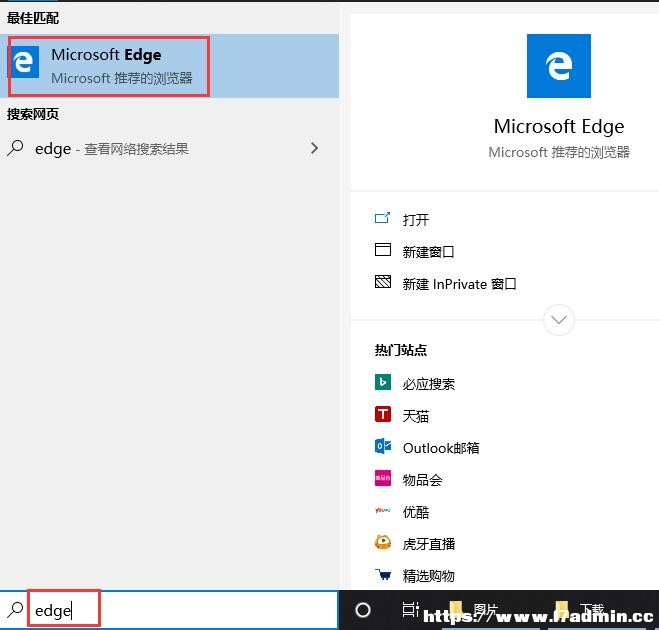The width and height of the screenshot is (659, 630).
Task: Click the 精选购物 shopping cart icon
Action: coord(382,574)
